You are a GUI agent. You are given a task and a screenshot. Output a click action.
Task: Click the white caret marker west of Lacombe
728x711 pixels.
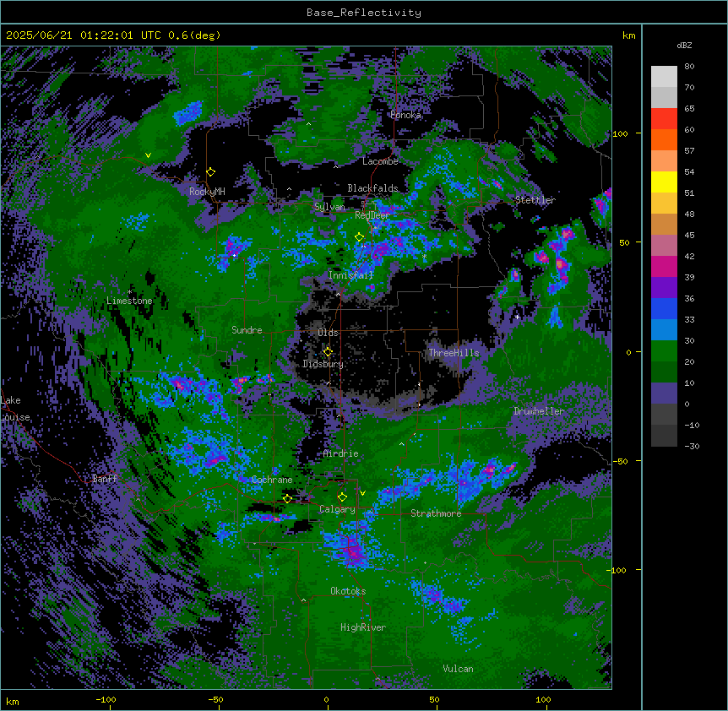[335, 166]
